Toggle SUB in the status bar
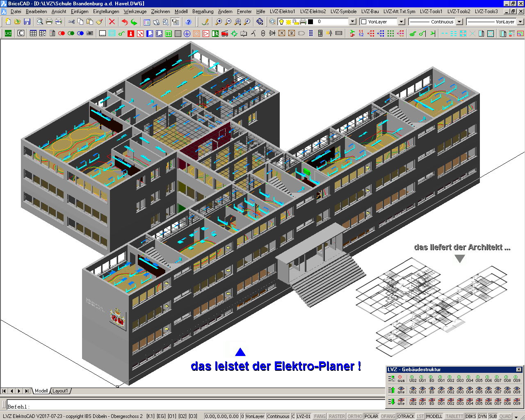This screenshot has height=420, width=525. tap(493, 416)
